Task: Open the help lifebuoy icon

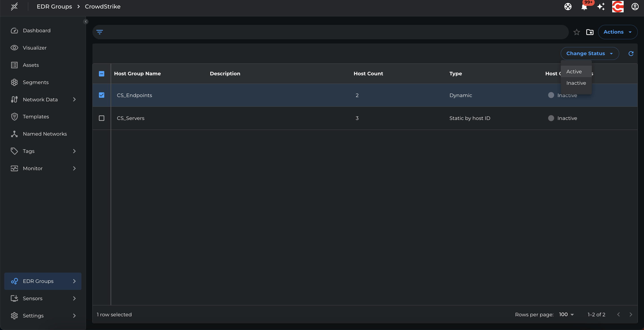Action: [x=568, y=7]
